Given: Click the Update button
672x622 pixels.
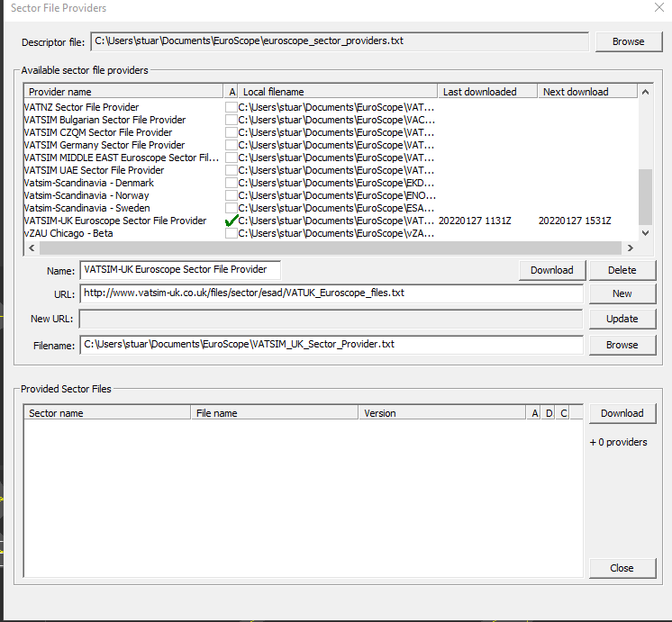Looking at the screenshot, I should 622,319.
